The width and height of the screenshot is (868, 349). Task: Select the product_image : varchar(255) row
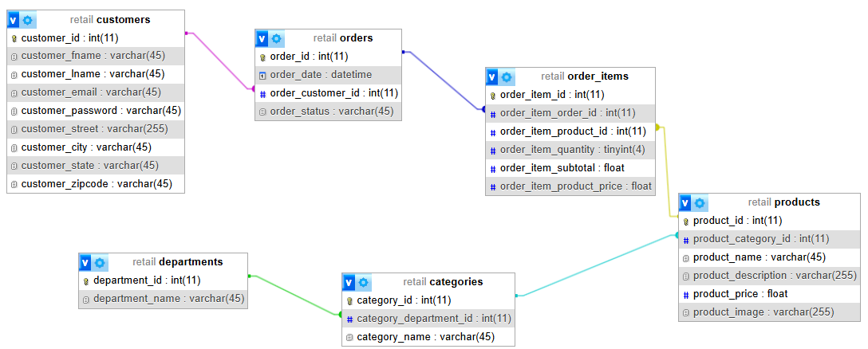coord(769,312)
